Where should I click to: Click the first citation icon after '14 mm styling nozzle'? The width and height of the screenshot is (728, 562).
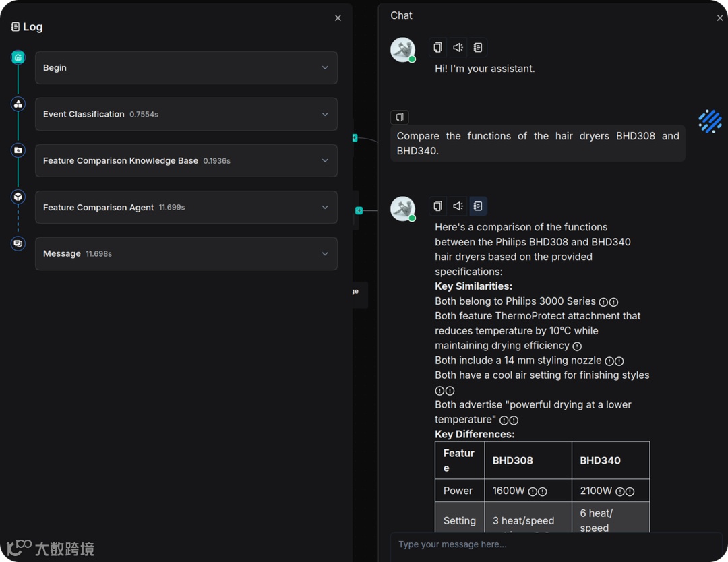click(x=609, y=361)
